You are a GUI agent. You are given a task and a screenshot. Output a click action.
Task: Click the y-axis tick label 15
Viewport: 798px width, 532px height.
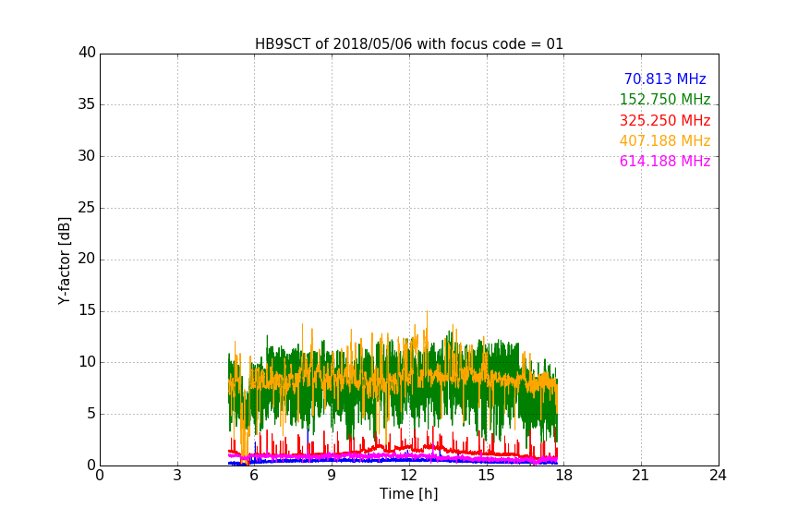coord(87,310)
